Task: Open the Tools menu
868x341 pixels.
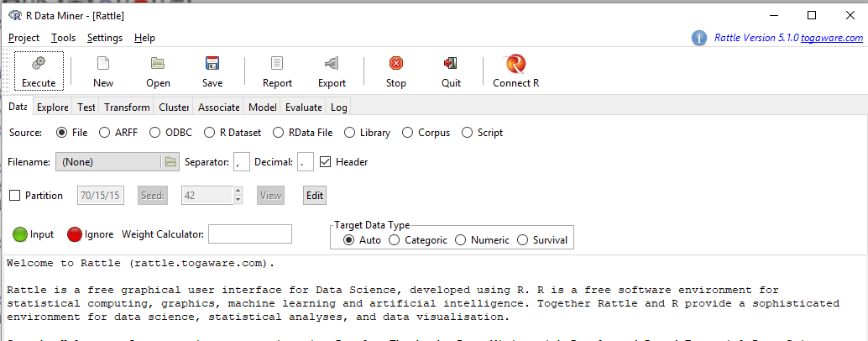Action: (63, 38)
